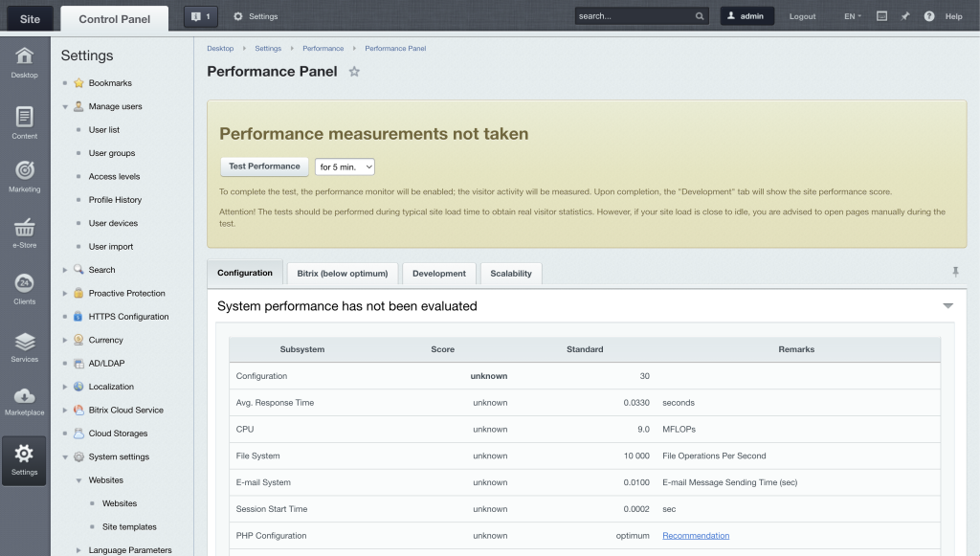Screen dimensions: 980x556
Task: Go to Performance breadcrumb link
Action: coord(323,48)
